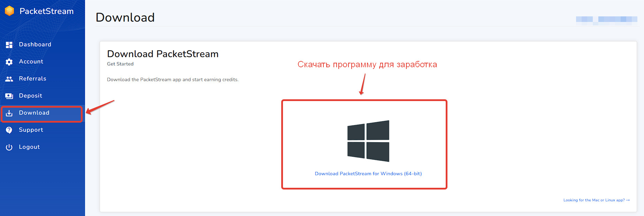Click the Referrals people icon
The width and height of the screenshot is (644, 216).
click(9, 79)
